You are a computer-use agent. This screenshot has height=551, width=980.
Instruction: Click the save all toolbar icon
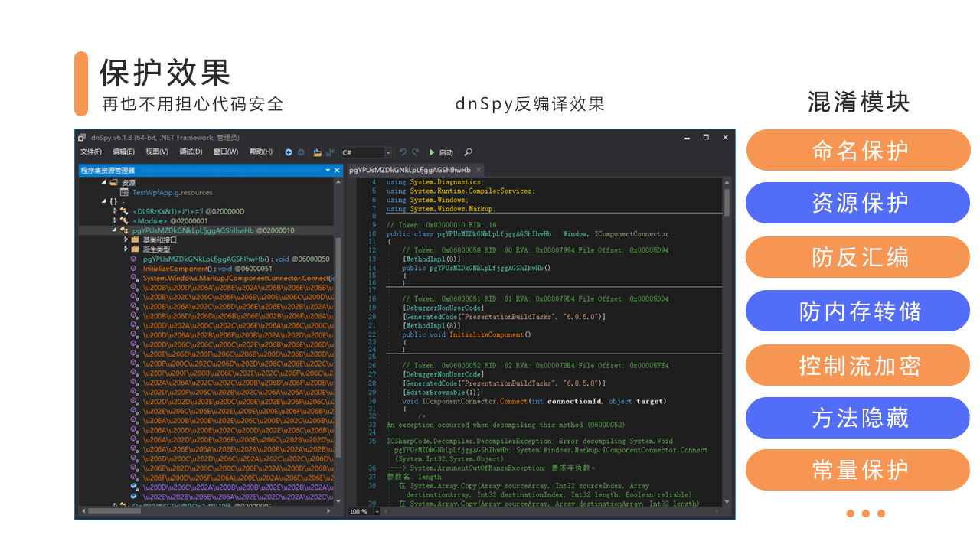[330, 152]
